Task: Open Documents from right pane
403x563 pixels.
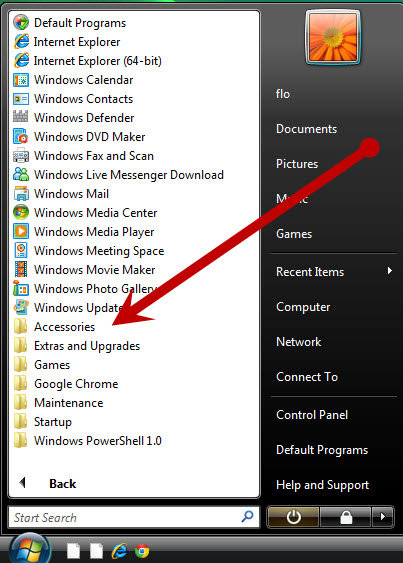Action: point(306,129)
